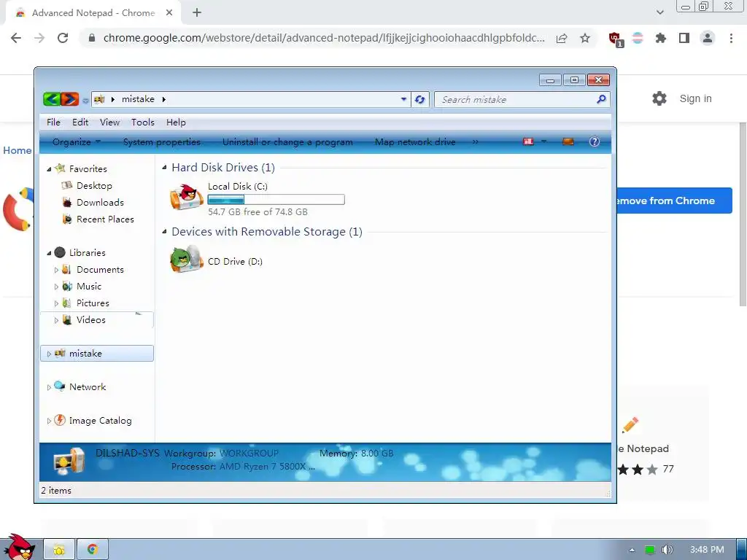Click the Change your view icon
This screenshot has height=560, width=747.
[528, 141]
